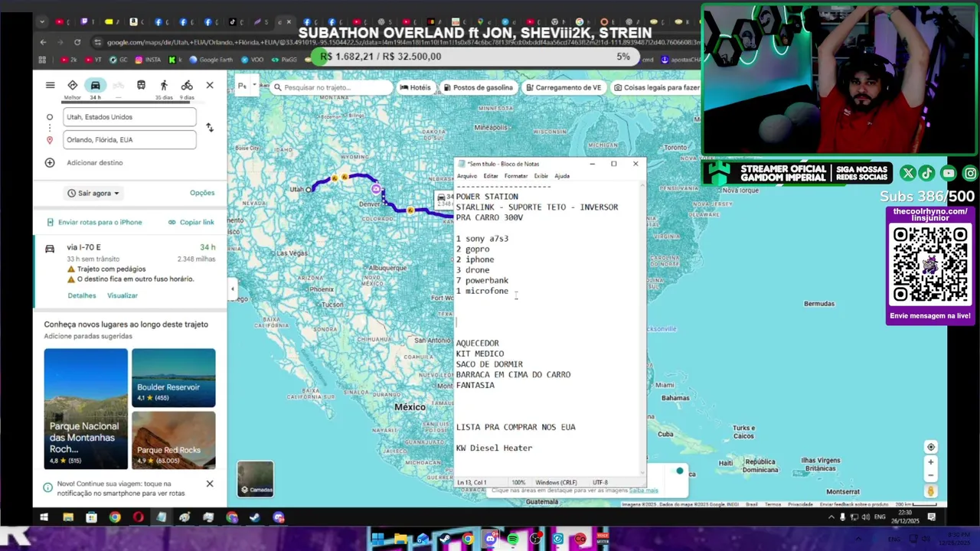This screenshot has width=980, height=551.
Task: Open Boulder Reservoir suggestion card
Action: pos(173,378)
